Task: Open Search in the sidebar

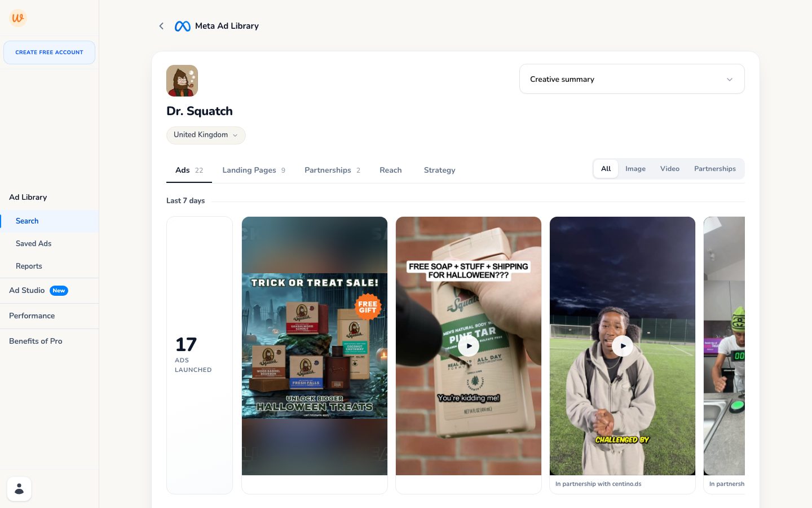Action: [x=49, y=221]
